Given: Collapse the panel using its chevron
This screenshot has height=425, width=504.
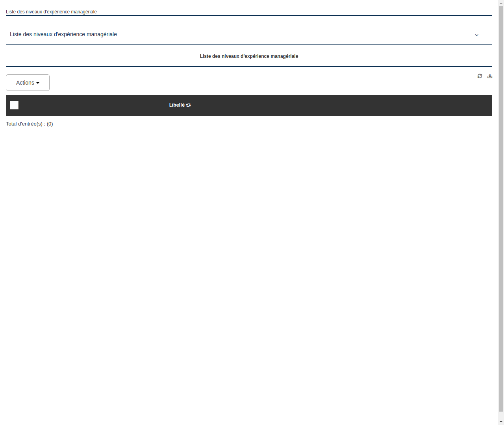Looking at the screenshot, I should pyautogui.click(x=476, y=35).
